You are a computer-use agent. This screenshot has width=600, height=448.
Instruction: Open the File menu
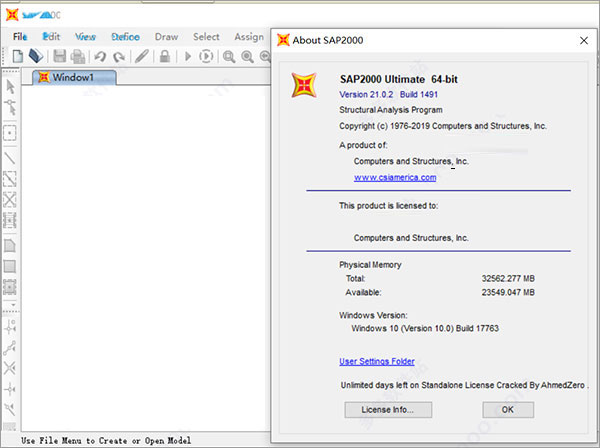click(20, 37)
